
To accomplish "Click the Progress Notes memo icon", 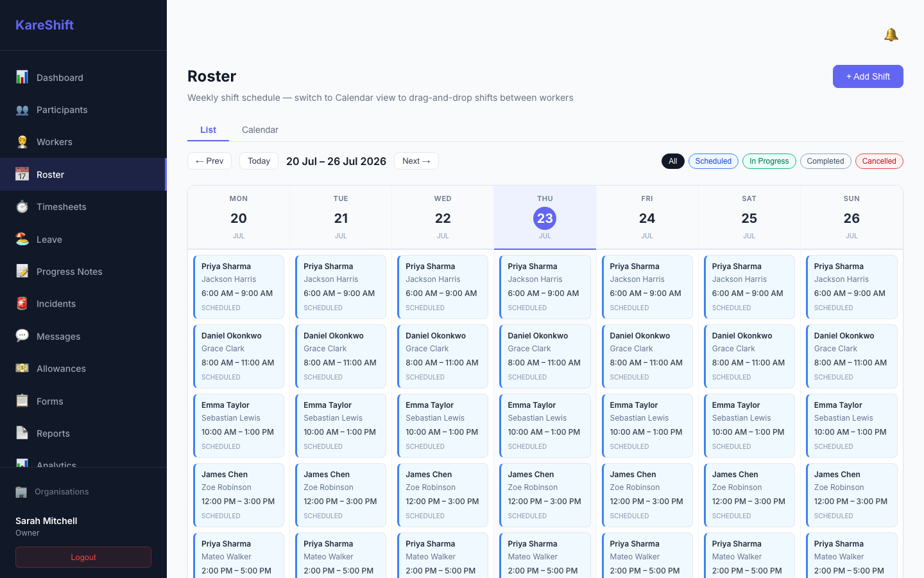I will click(x=22, y=272).
